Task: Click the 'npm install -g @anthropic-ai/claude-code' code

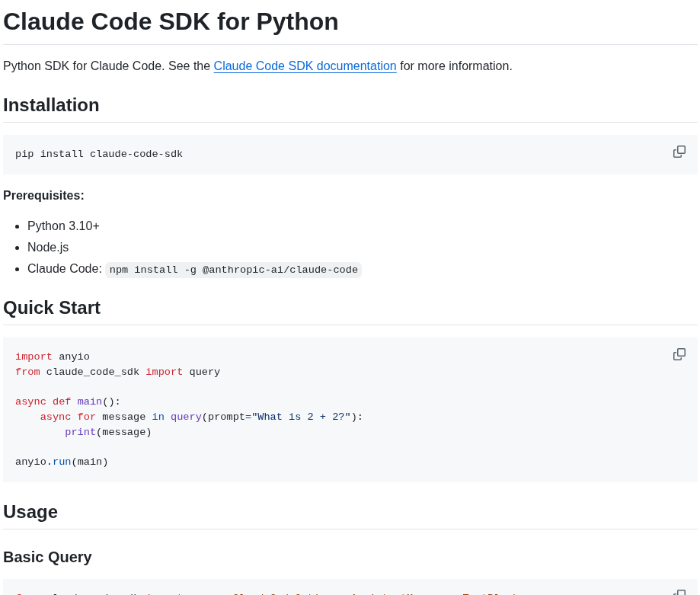Action: click(x=234, y=270)
